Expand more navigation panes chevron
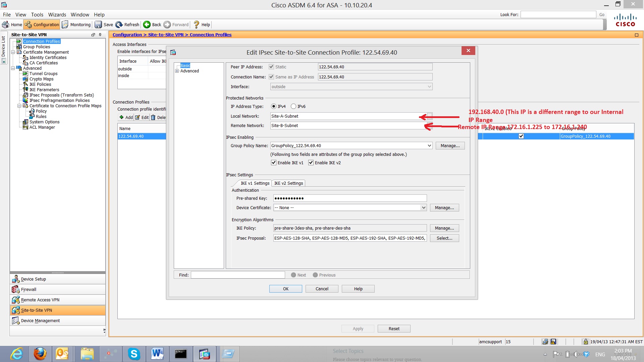 tap(104, 330)
